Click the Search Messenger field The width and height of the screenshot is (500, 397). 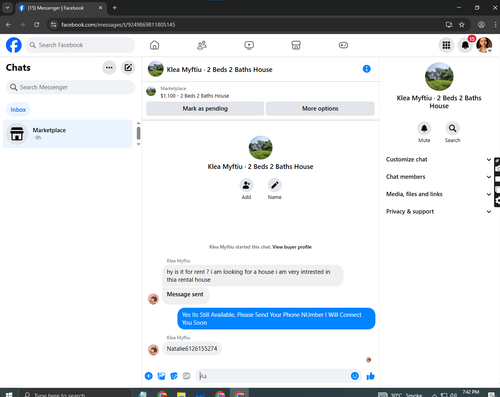tap(70, 87)
